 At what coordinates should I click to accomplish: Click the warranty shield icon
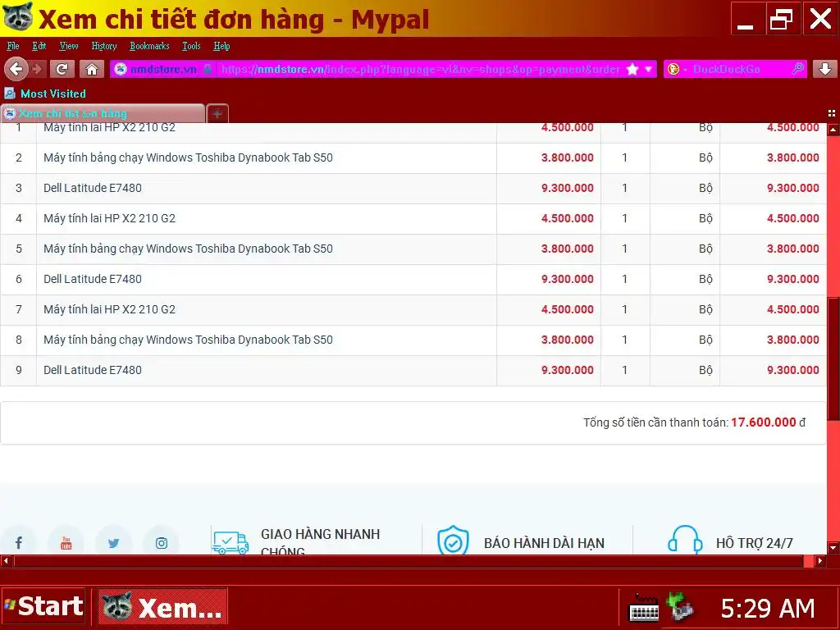point(453,540)
